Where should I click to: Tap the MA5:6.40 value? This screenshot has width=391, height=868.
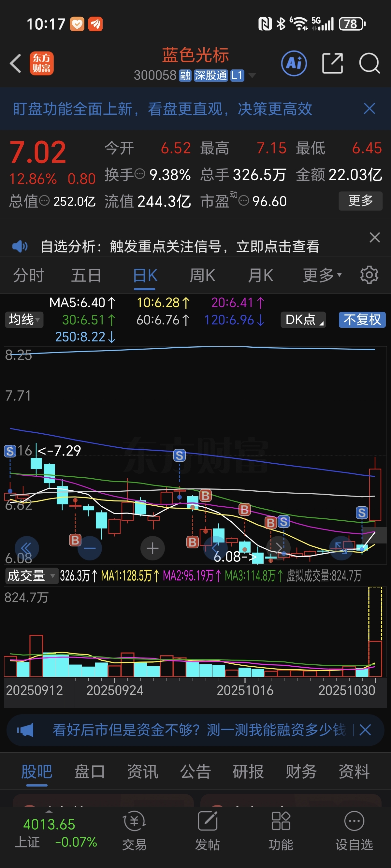pyautogui.click(x=82, y=303)
